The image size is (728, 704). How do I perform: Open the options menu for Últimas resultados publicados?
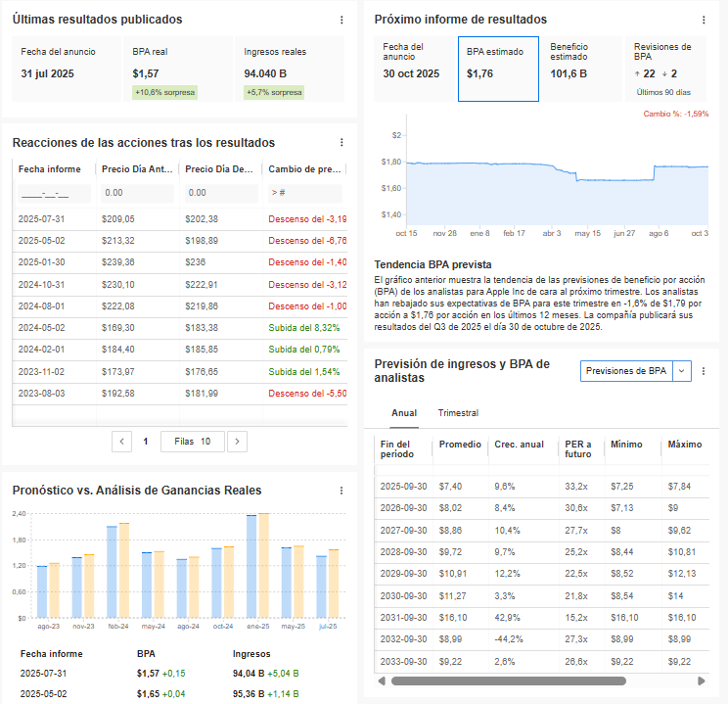point(341,20)
